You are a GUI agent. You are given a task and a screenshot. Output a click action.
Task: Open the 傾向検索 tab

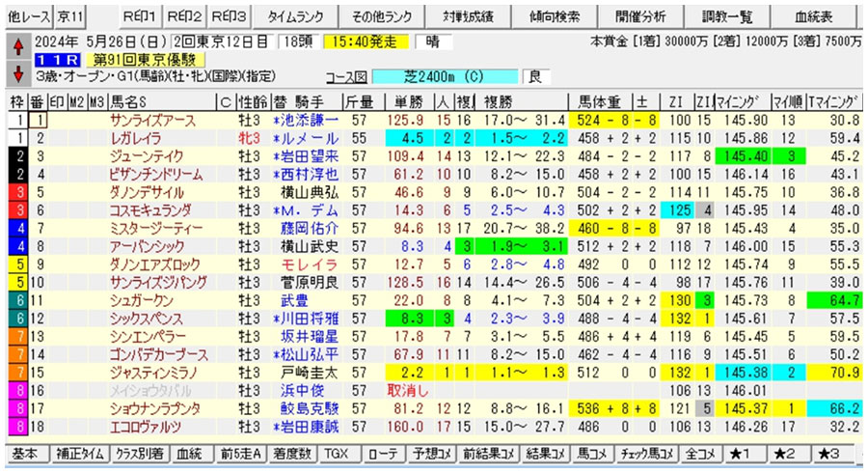tap(555, 16)
